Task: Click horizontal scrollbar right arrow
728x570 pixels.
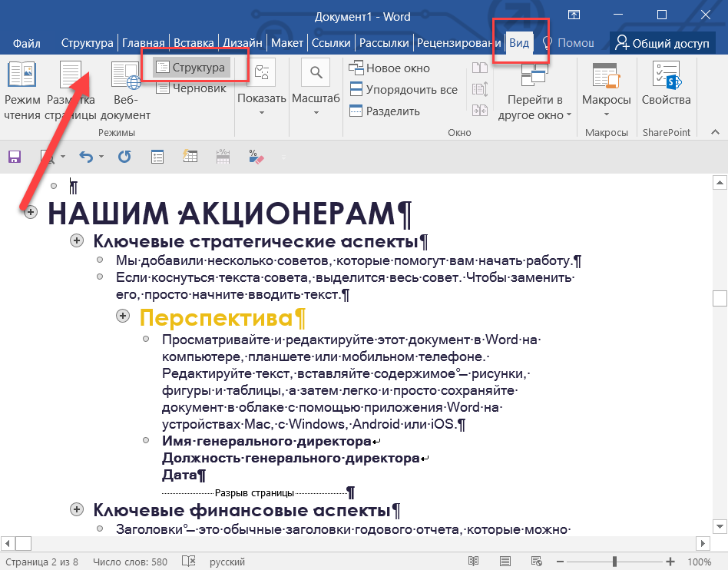Action: point(703,543)
